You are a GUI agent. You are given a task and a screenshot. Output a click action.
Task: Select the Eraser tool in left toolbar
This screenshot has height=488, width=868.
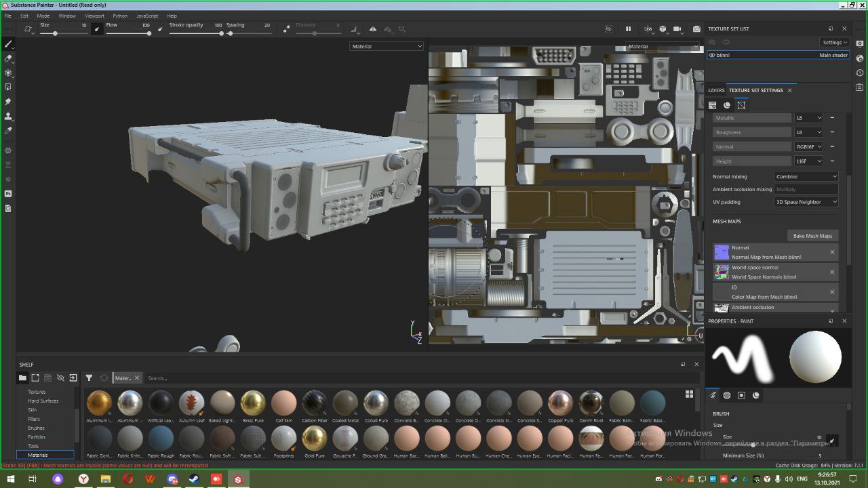[x=8, y=58]
